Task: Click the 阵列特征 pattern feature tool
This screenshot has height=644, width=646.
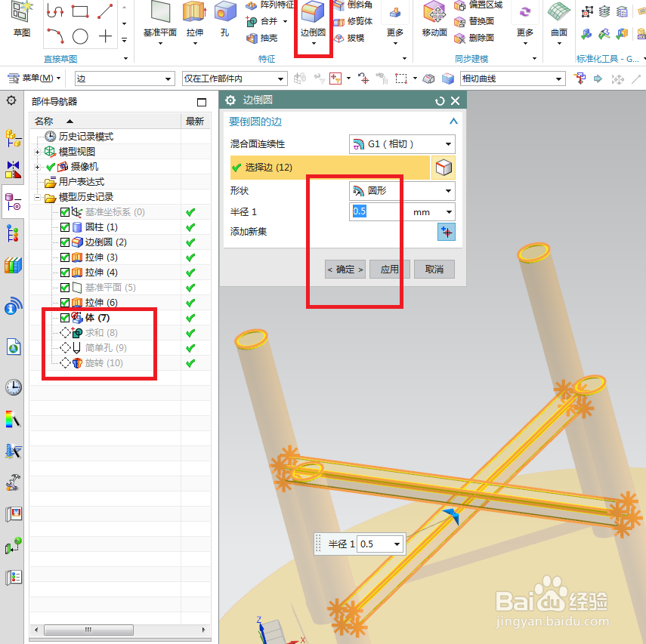Action: [270, 5]
